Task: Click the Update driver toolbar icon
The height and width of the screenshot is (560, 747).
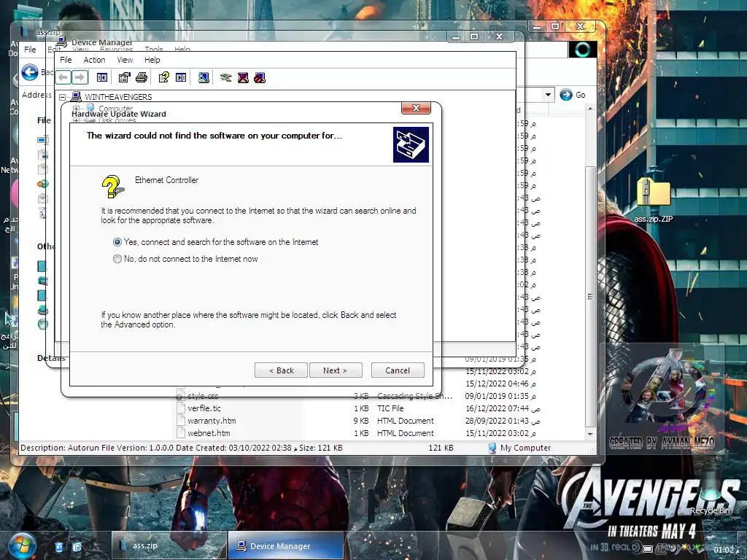Action: (226, 77)
